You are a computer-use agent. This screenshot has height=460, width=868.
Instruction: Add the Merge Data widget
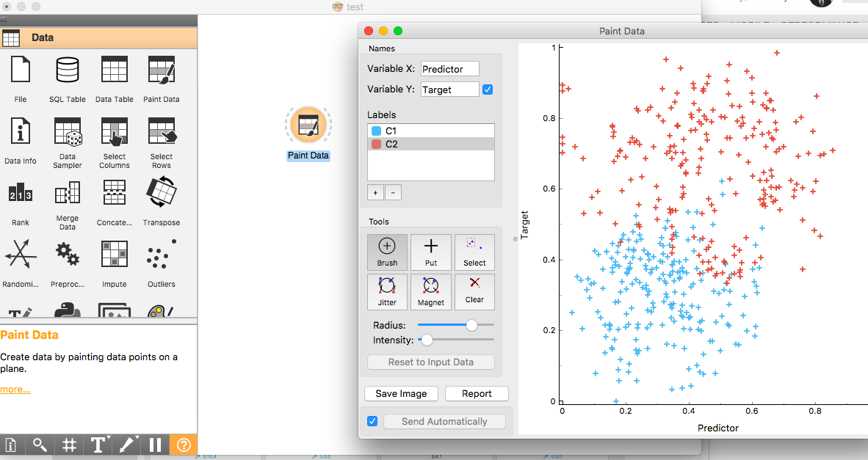click(x=67, y=205)
